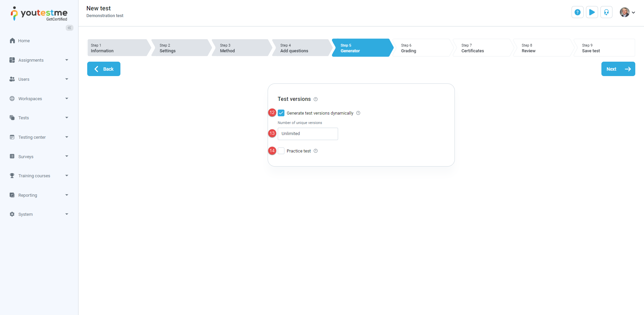Select Step 5 Generator
Viewport: 644px width, 315px height.
363,48
